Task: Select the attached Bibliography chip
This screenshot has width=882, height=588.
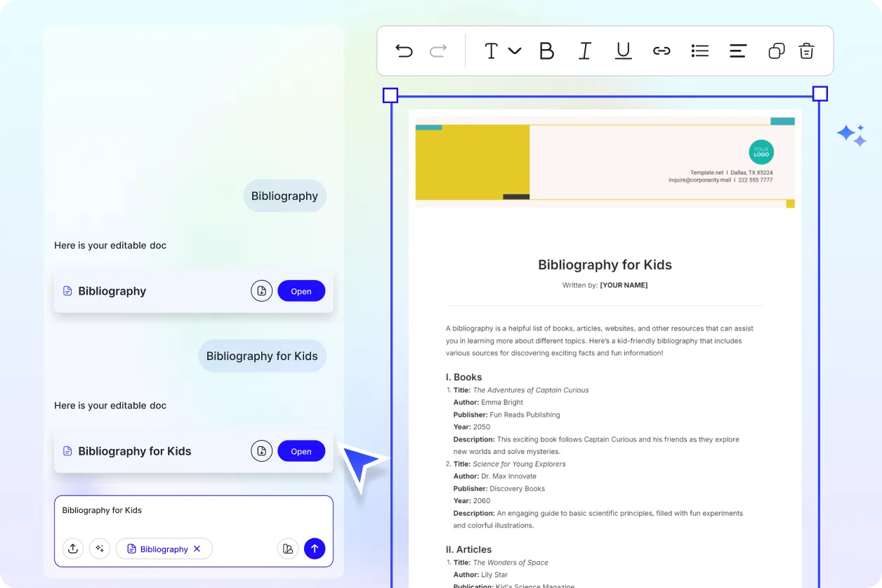Action: 164,549
